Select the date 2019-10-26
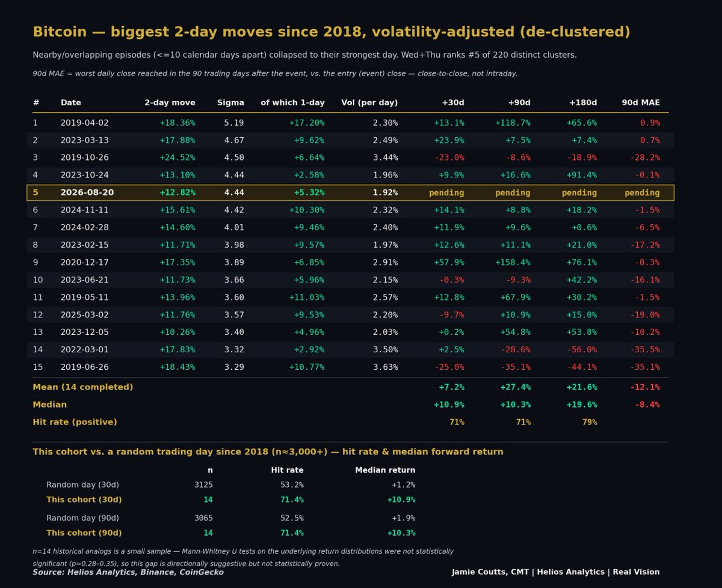 85,158
